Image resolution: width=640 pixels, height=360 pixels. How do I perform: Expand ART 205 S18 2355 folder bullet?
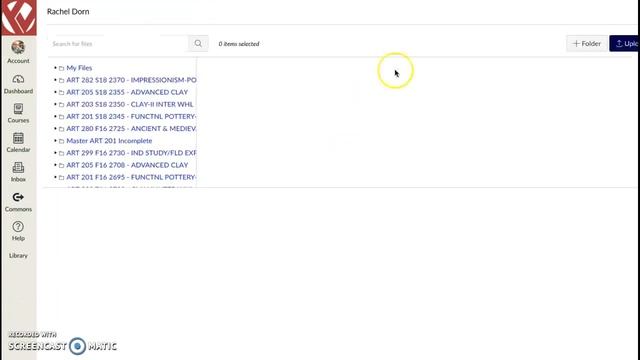tap(56, 92)
